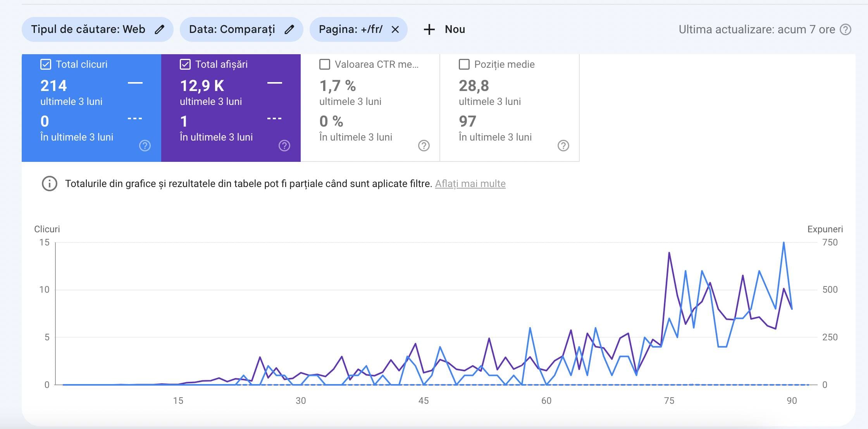
Task: Click pencil icon on Tipul de căutare filter
Action: 159,29
